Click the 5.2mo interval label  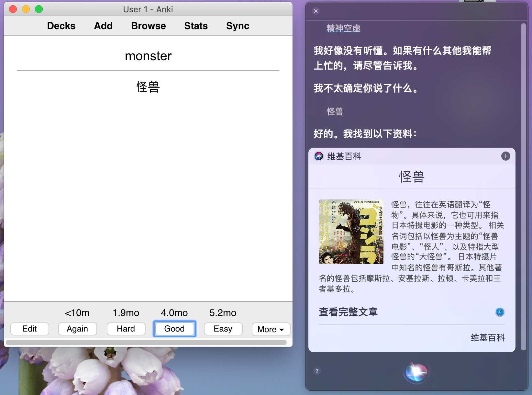tap(223, 313)
